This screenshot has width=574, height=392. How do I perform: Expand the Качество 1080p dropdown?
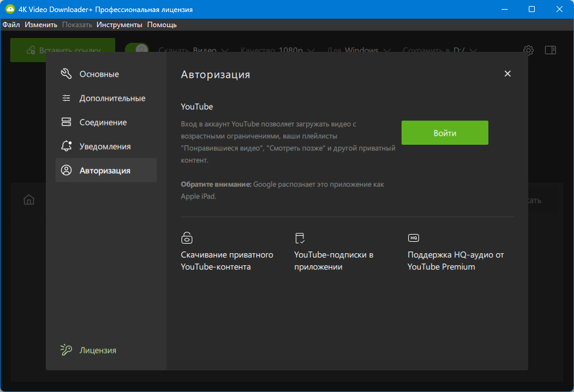[x=277, y=50]
